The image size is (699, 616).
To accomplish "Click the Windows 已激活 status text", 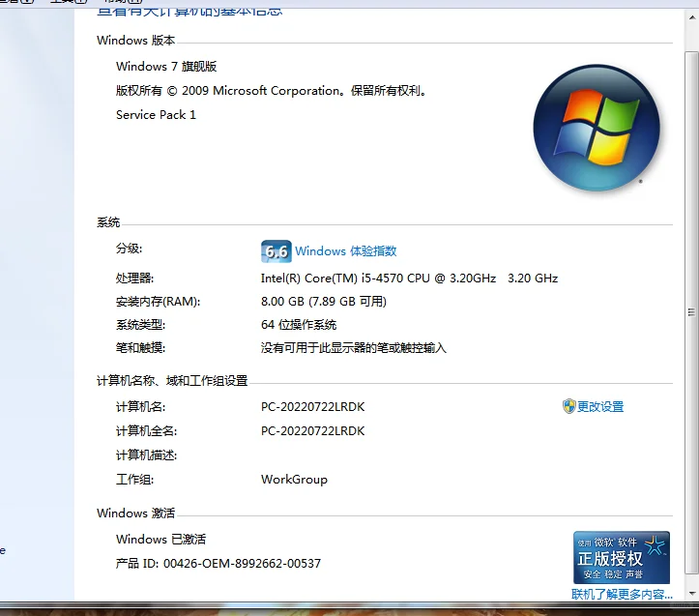I will point(160,540).
